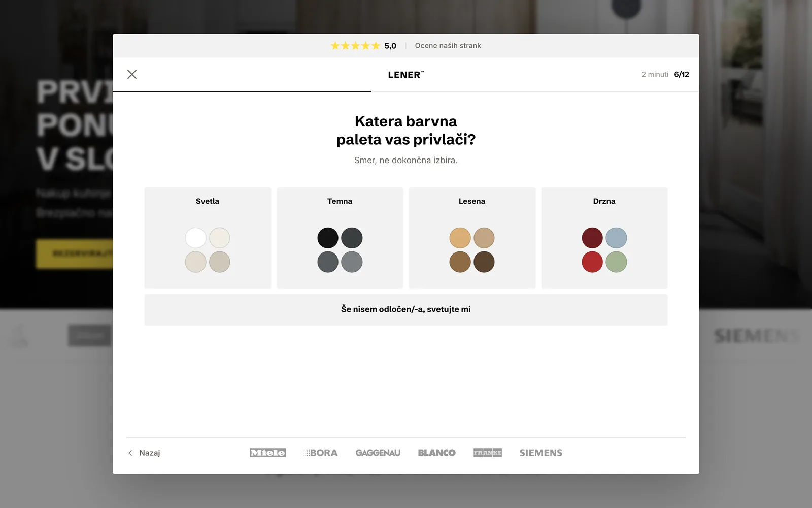Click the 6/12 step counter

click(x=682, y=74)
